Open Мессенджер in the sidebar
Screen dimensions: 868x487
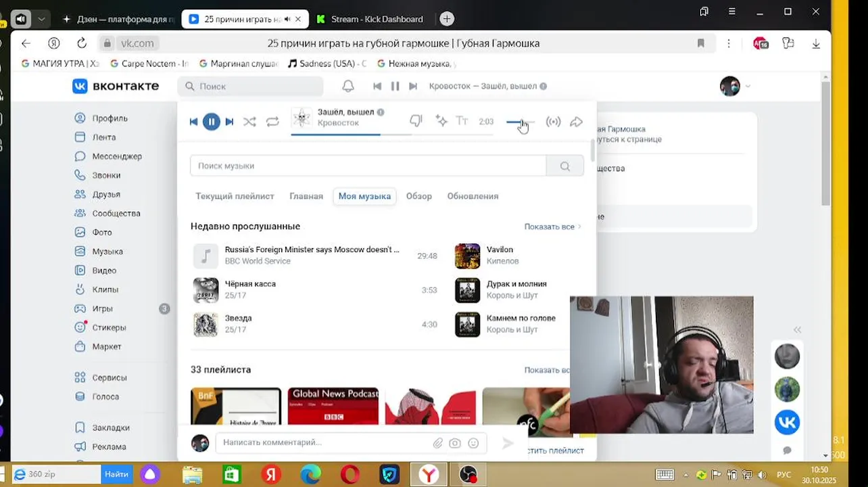point(109,156)
